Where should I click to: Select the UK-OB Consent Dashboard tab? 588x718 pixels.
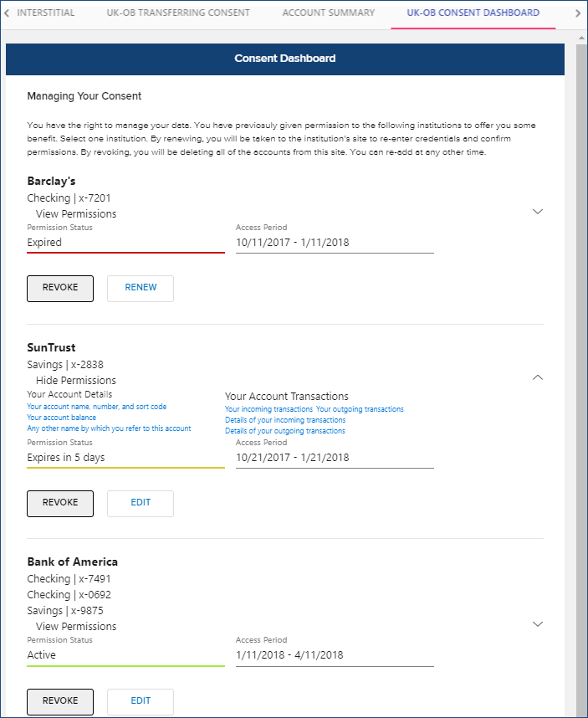(473, 13)
